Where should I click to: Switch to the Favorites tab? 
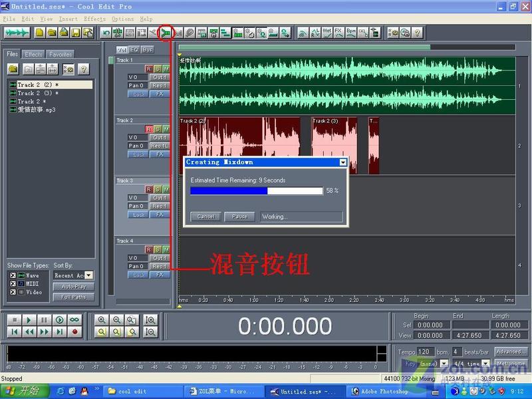click(61, 55)
